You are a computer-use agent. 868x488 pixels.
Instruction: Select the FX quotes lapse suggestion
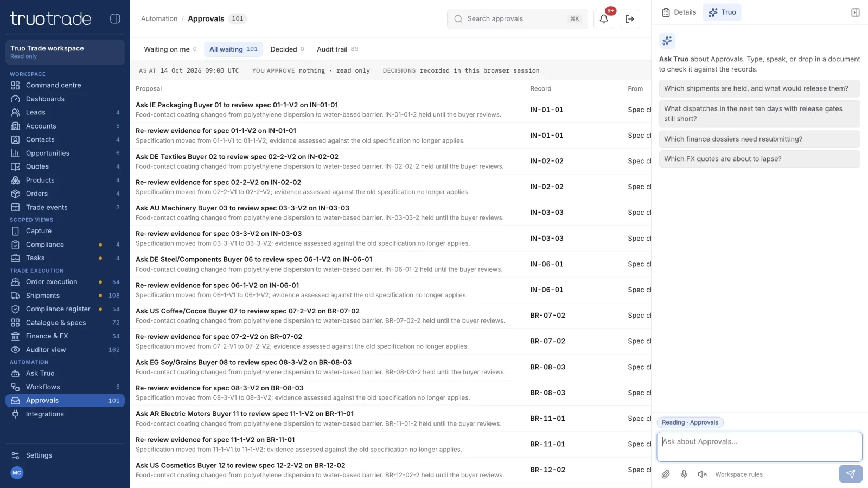click(759, 159)
